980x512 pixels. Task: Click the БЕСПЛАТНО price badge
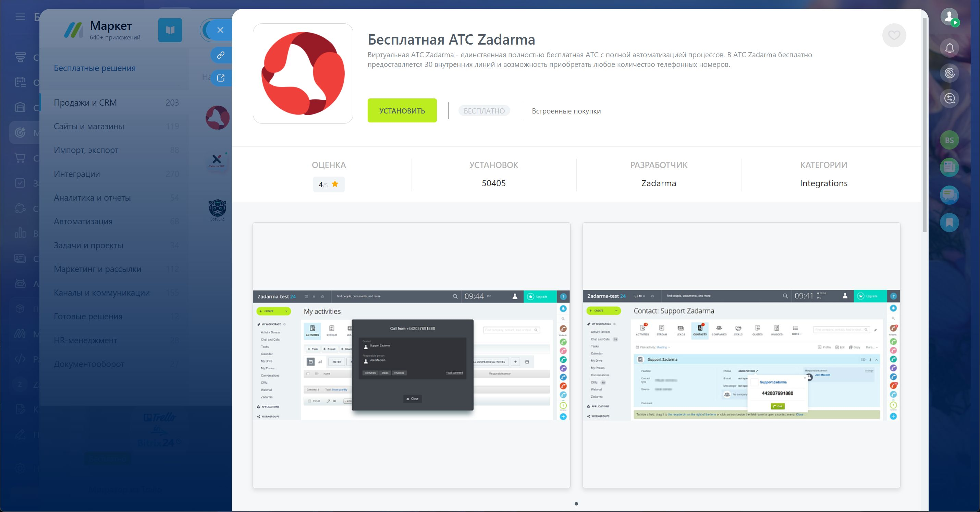[484, 111]
